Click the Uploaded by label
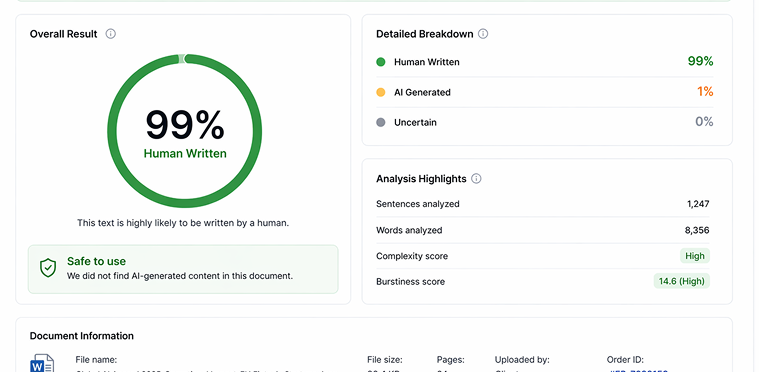 pyautogui.click(x=522, y=360)
